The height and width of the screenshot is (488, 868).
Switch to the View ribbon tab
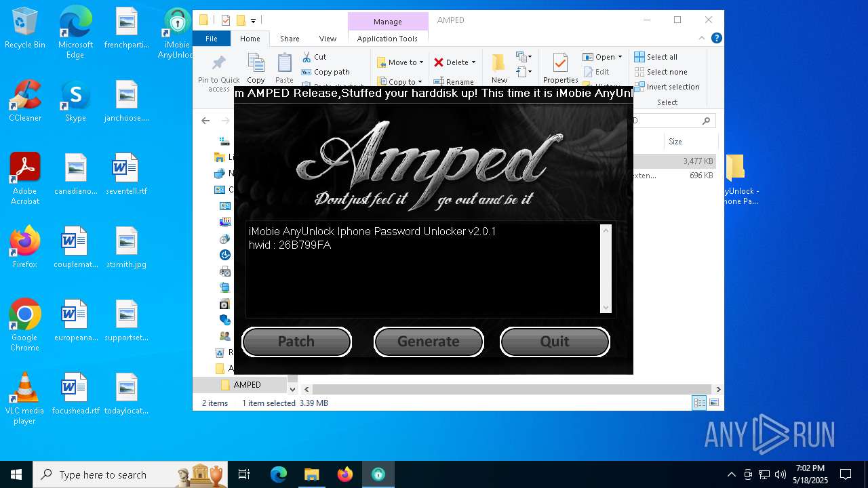coord(328,39)
